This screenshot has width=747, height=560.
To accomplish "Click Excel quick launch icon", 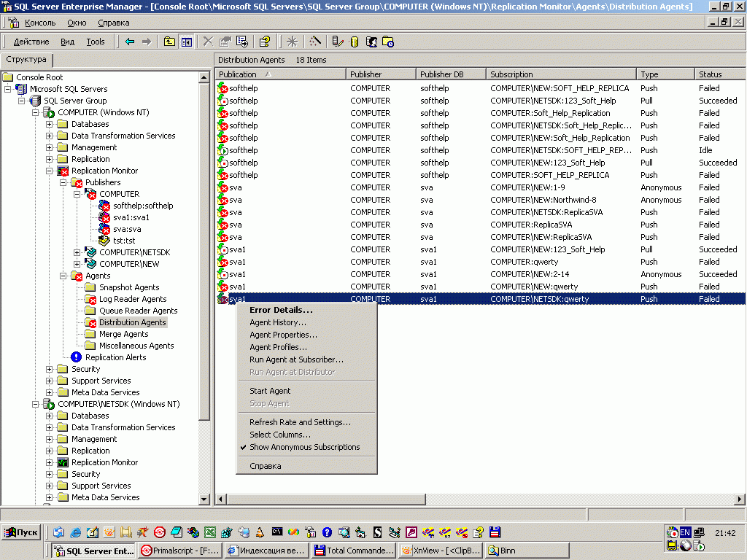I will click(x=209, y=532).
